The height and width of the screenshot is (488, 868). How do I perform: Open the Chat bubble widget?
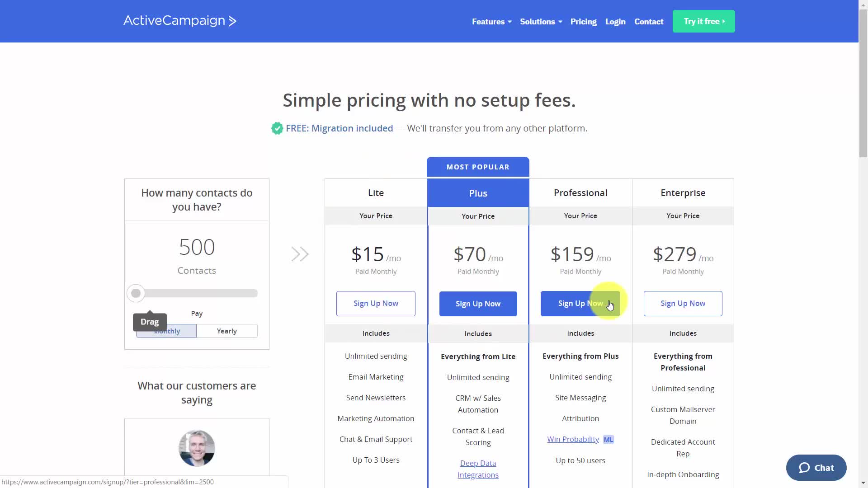(816, 468)
